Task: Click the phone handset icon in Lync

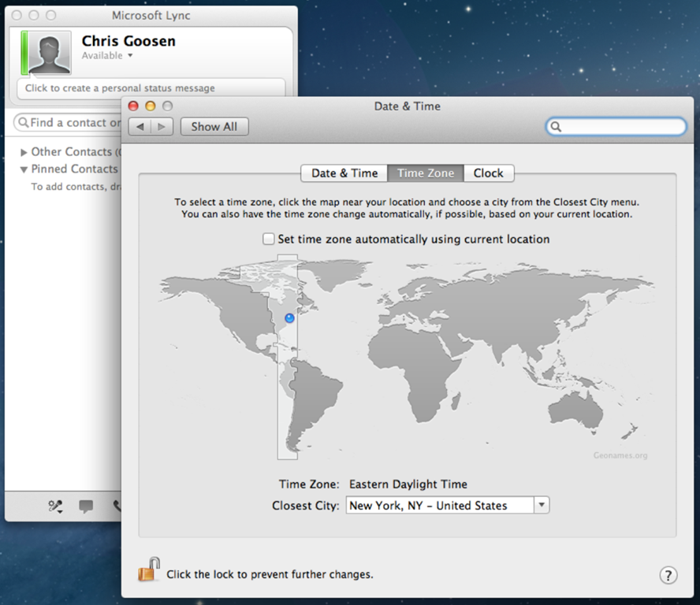Action: [x=117, y=507]
